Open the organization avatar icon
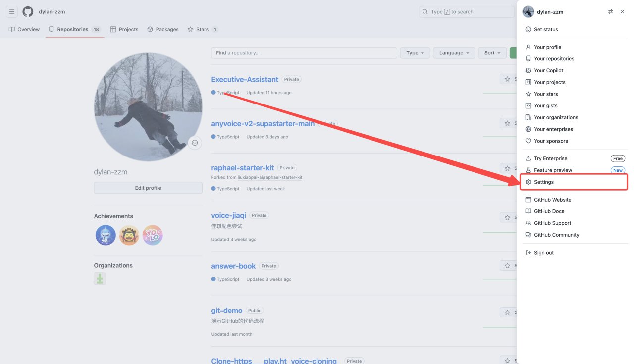The height and width of the screenshot is (364, 634). [100, 279]
